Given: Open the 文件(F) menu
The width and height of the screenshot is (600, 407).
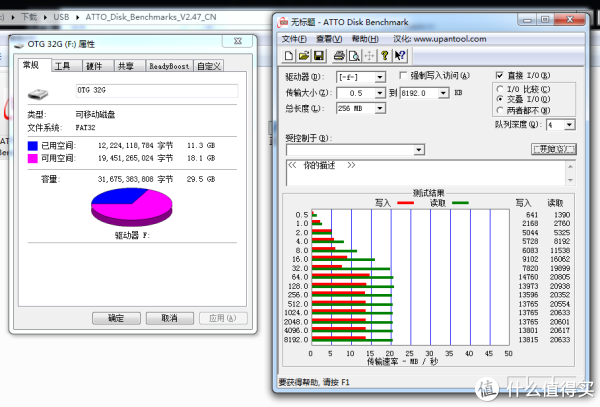Looking at the screenshot, I should [294, 39].
